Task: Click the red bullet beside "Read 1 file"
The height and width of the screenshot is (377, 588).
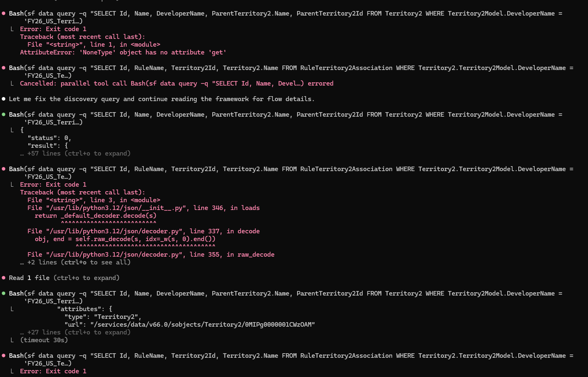Action: pos(4,278)
